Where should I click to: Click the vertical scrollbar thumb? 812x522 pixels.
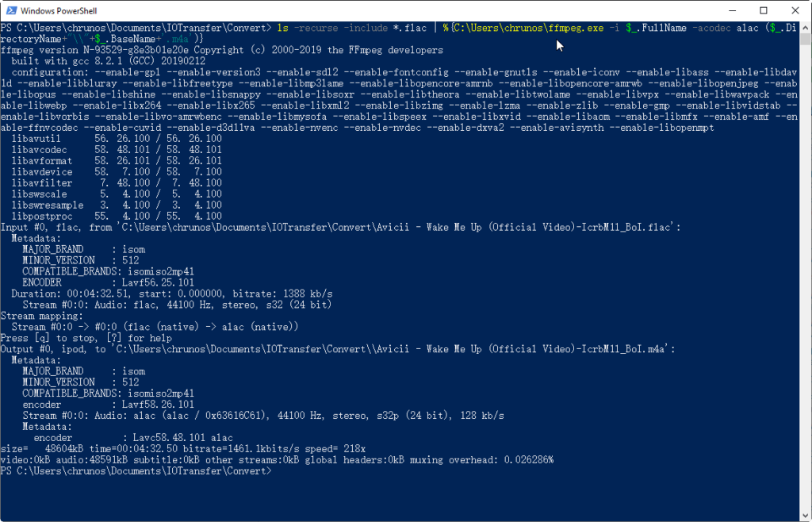806,40
